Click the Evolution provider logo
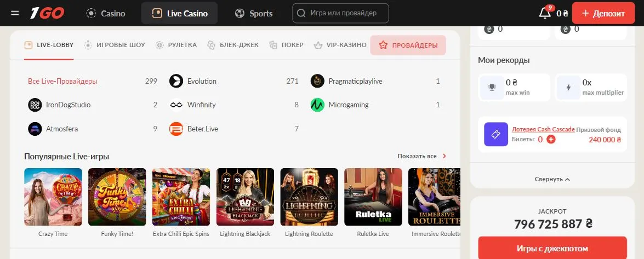644x259 pixels. coord(176,81)
